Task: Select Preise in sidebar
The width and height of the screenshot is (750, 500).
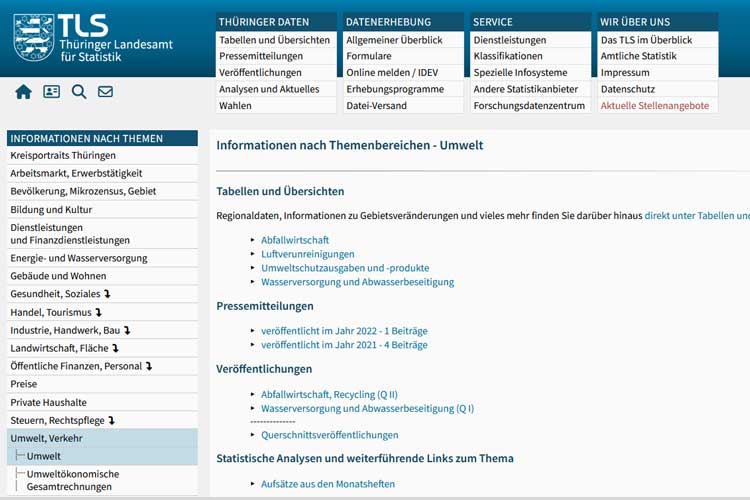Action: click(x=102, y=384)
